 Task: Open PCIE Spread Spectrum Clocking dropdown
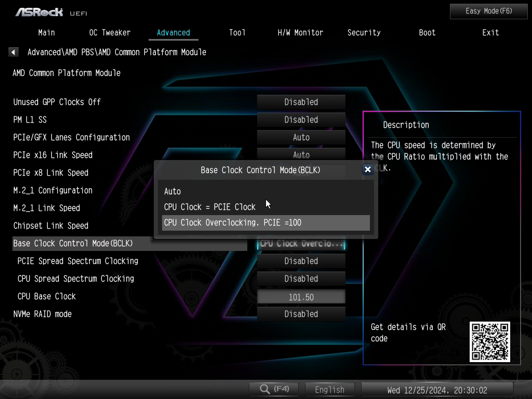tap(301, 261)
